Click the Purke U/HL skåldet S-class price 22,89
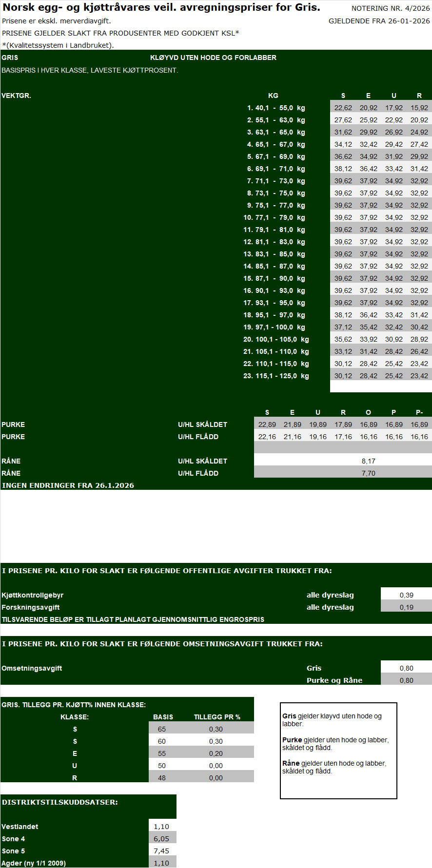This screenshot has height=868, width=432. [x=267, y=424]
